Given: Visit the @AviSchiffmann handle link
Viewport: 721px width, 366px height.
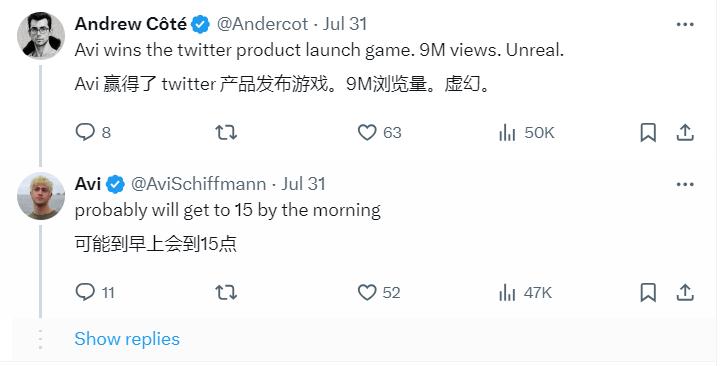Looking at the screenshot, I should click(199, 184).
